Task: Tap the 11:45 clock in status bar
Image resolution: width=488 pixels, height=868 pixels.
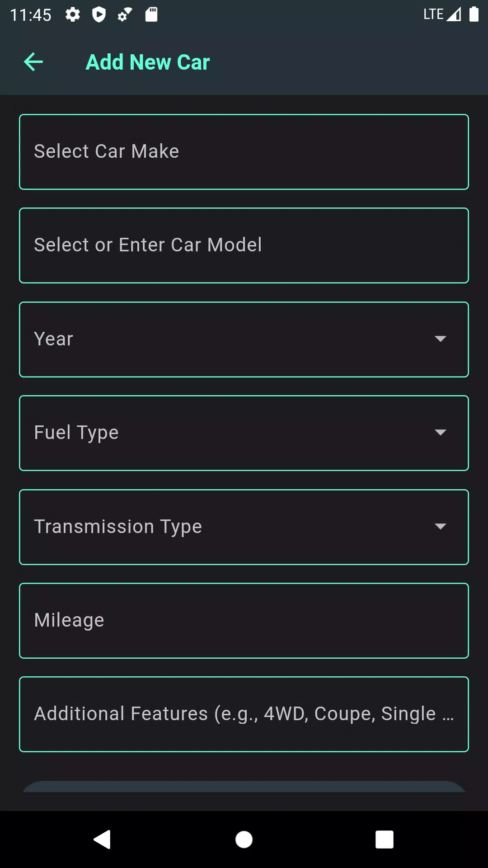Action: pos(31,15)
